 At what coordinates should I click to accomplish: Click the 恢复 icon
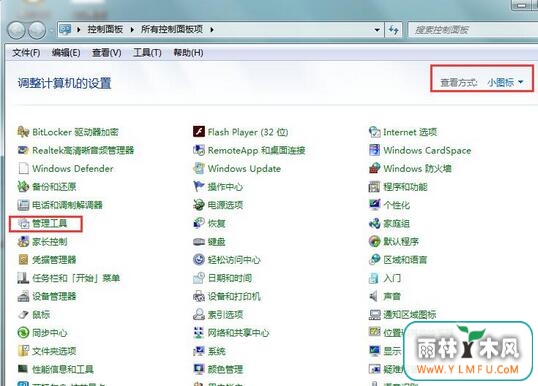point(199,223)
